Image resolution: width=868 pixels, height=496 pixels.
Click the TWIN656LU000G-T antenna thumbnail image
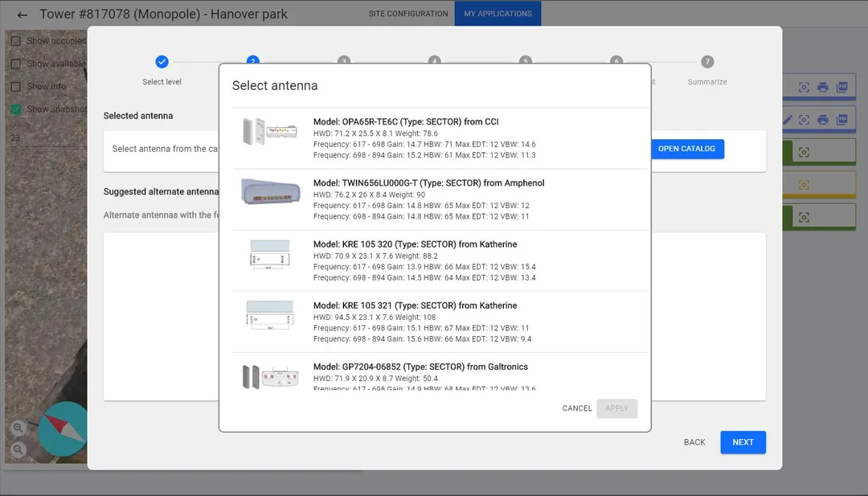[271, 191]
